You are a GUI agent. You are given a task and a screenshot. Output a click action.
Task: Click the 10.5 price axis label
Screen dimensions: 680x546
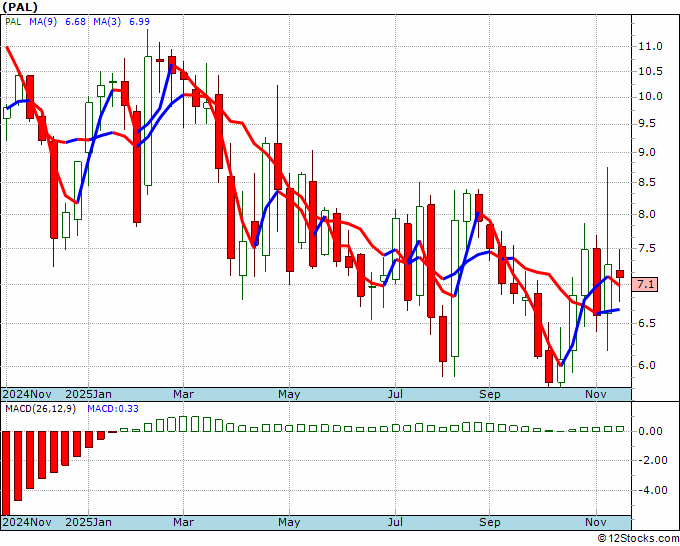[x=650, y=72]
